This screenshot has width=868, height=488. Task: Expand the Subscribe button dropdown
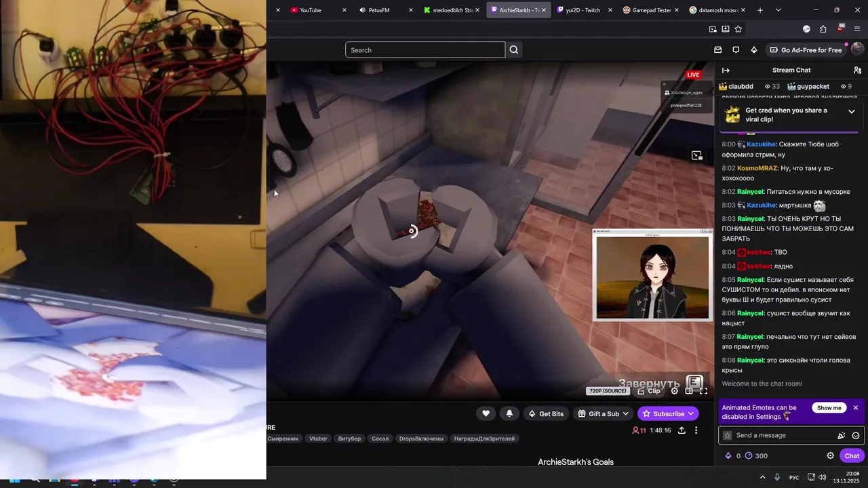coord(691,413)
